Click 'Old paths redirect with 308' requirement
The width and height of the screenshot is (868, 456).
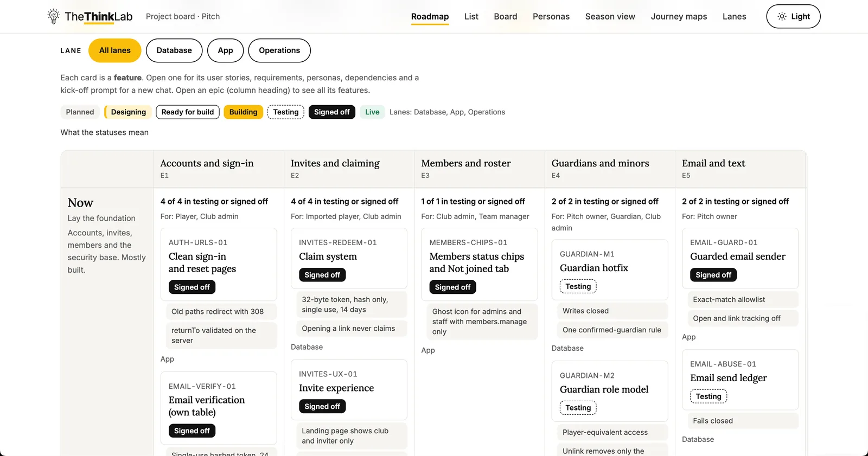(x=221, y=312)
